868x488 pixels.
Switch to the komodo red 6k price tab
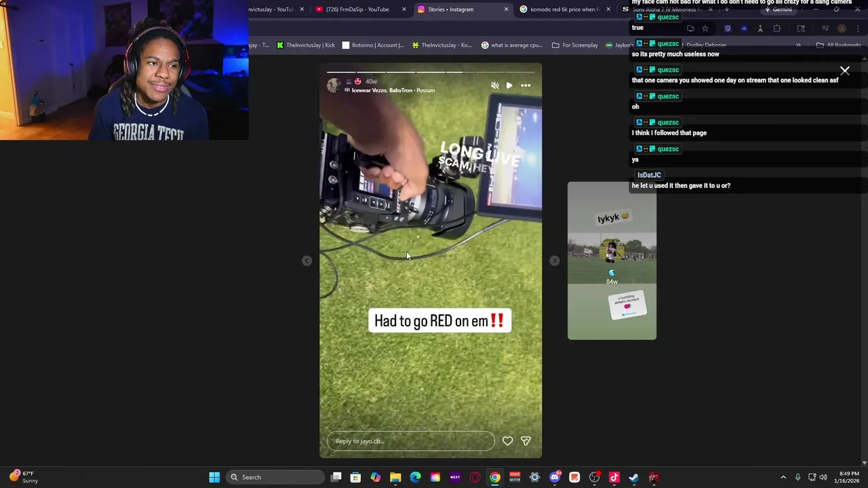563,9
